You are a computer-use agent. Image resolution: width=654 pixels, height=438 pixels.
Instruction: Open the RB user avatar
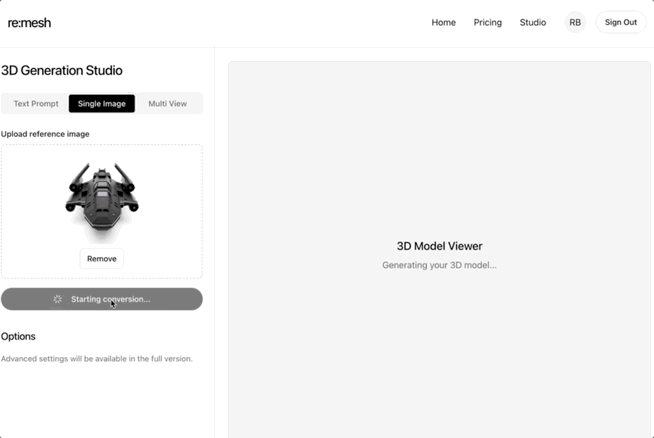tap(575, 23)
